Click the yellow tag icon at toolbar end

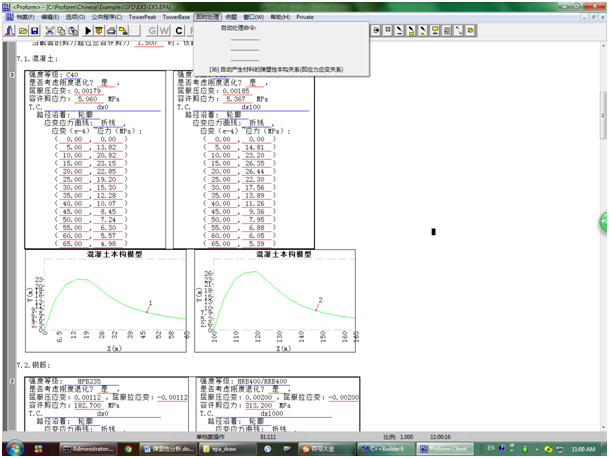click(470, 30)
